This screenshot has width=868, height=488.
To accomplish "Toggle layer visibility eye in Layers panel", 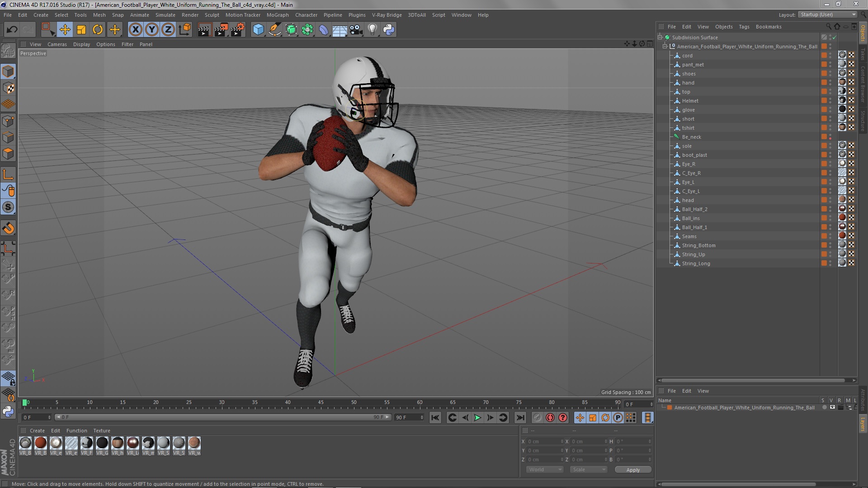I will tap(832, 408).
